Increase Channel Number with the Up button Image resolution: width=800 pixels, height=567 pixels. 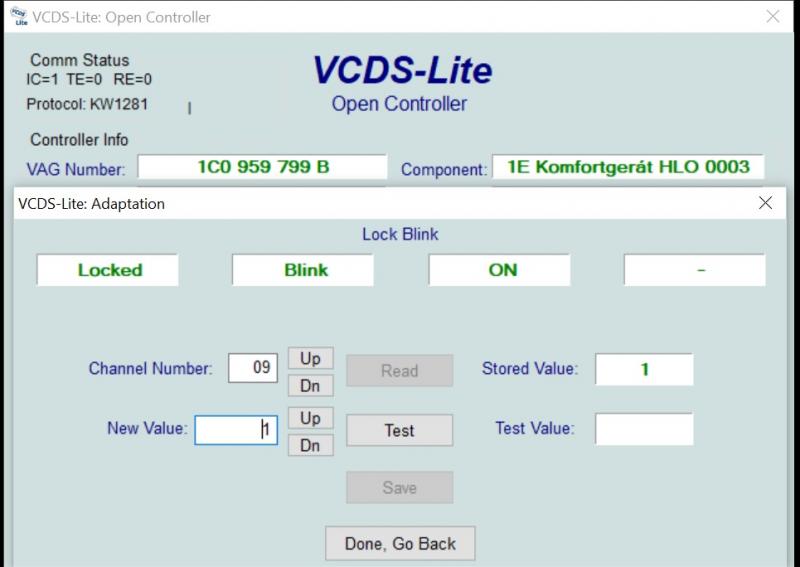[310, 358]
